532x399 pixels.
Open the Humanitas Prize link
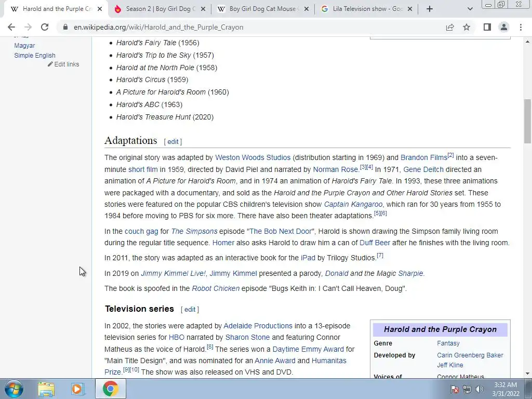point(329,361)
